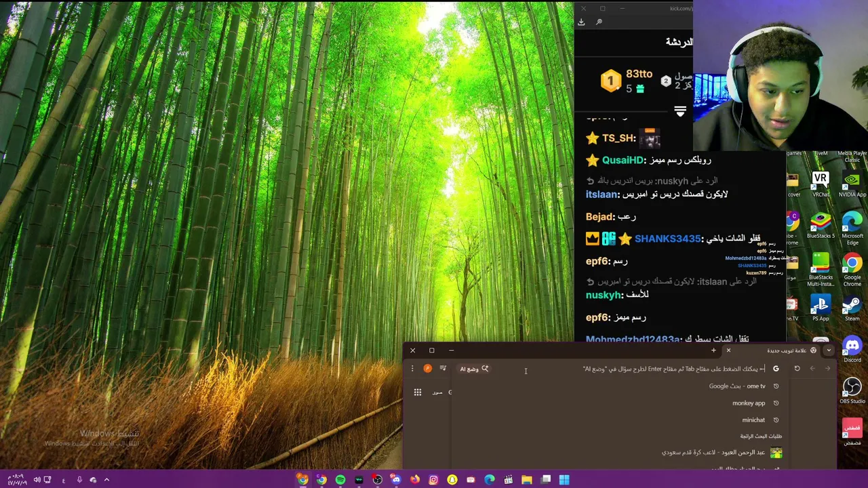
Task: Click the AI mode button in the address bar
Action: point(475,369)
